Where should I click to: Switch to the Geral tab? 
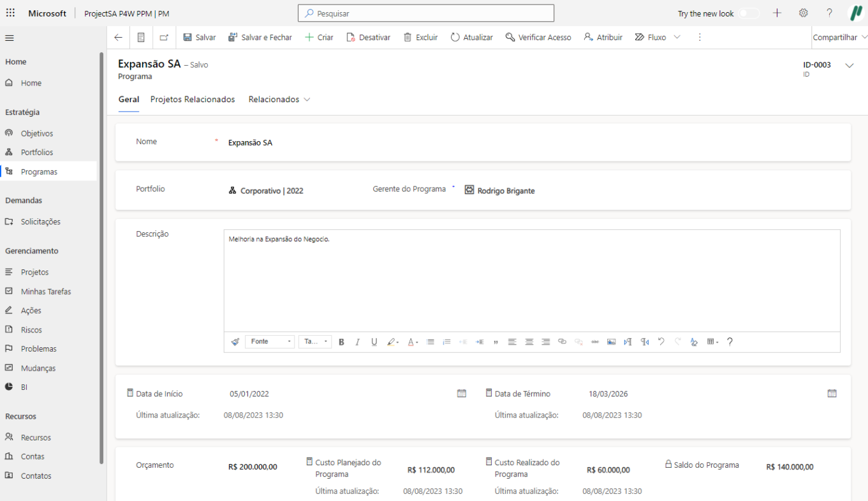pos(129,100)
